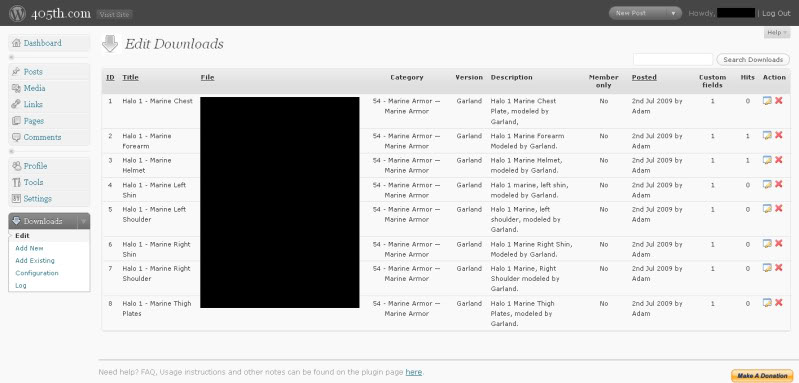Click the Search Downloads button
This screenshot has height=383, width=799.
point(753,60)
